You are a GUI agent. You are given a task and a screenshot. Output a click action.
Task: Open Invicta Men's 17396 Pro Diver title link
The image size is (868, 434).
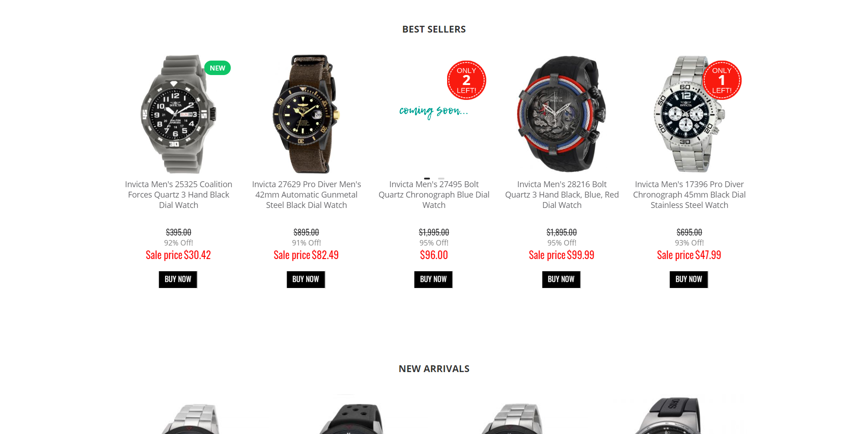point(689,195)
